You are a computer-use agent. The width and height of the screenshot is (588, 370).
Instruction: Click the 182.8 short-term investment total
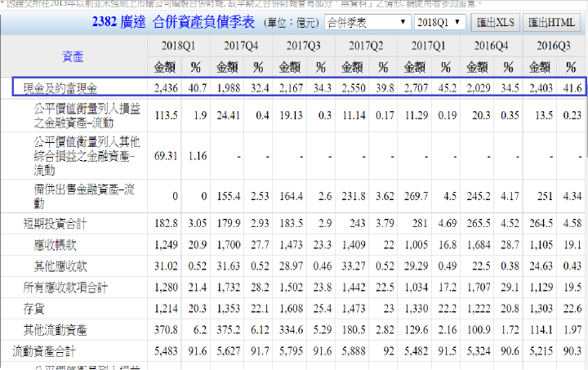click(x=166, y=224)
